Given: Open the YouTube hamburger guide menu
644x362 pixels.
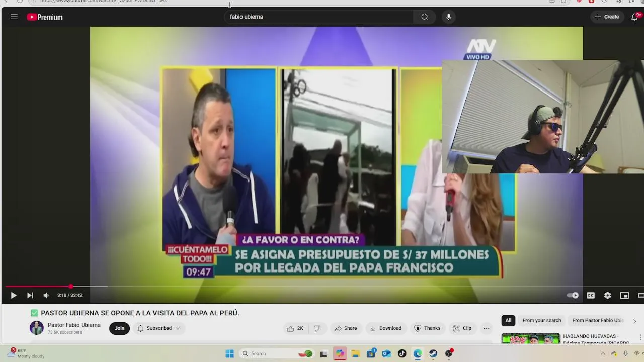Looking at the screenshot, I should coord(14,17).
